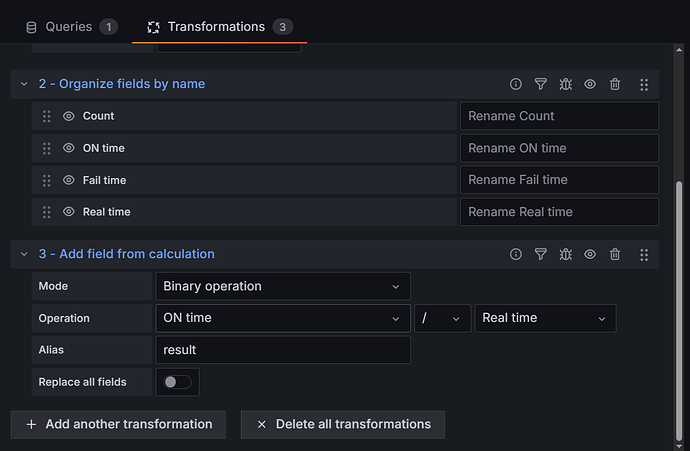Open debug icon for Add field from calculation

pyautogui.click(x=566, y=254)
